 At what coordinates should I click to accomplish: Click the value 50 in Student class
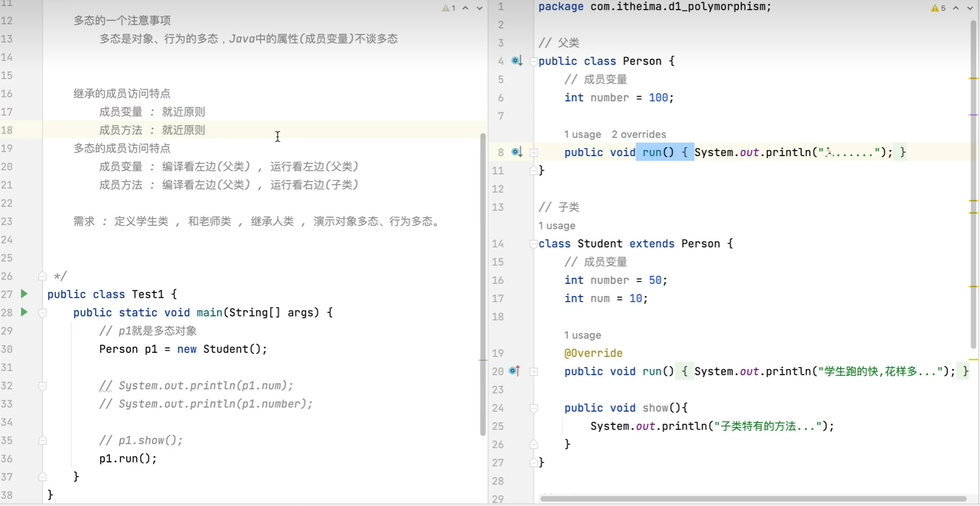pos(655,280)
